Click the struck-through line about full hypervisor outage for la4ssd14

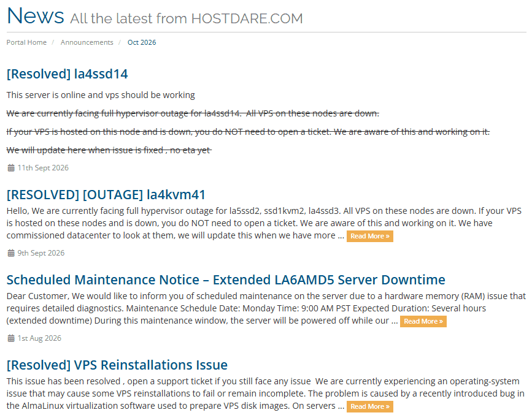(x=193, y=113)
